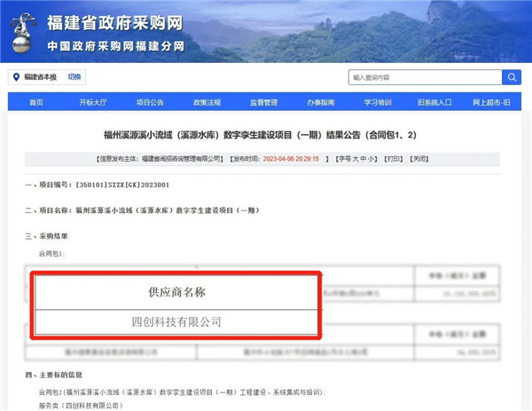Click the 三、采购结果 heading
The width and height of the screenshot is (532, 411).
46,236
